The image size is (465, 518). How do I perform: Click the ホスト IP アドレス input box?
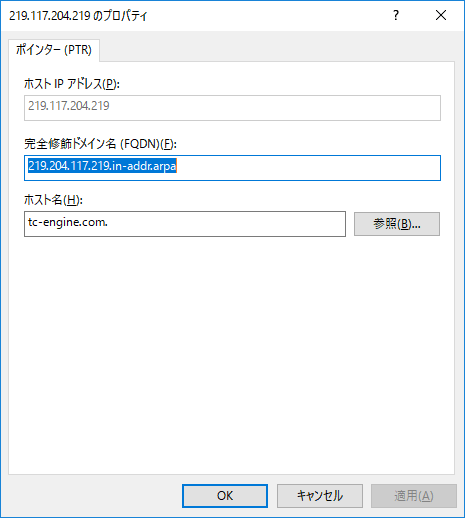(x=232, y=108)
